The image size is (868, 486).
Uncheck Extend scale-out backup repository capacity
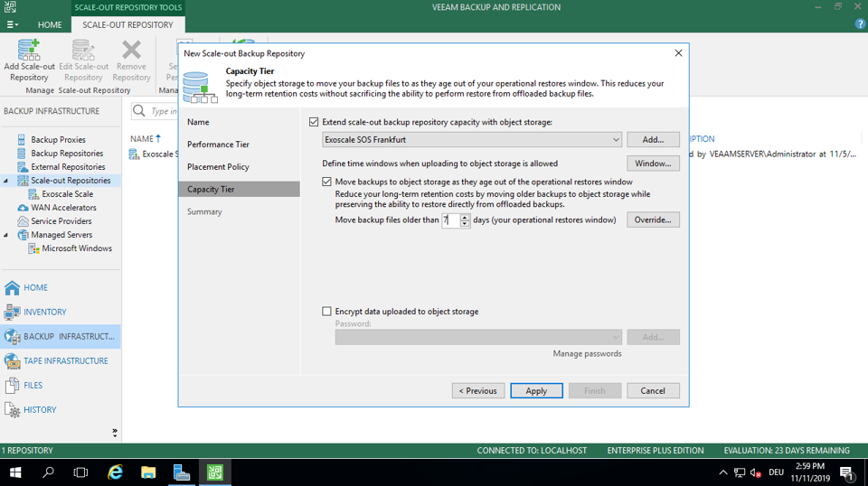tap(314, 122)
